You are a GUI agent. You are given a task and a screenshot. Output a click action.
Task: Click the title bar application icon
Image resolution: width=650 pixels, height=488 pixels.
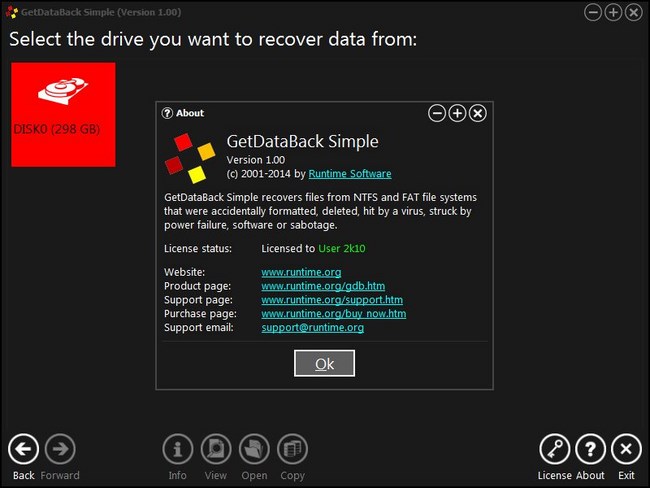pos(12,12)
